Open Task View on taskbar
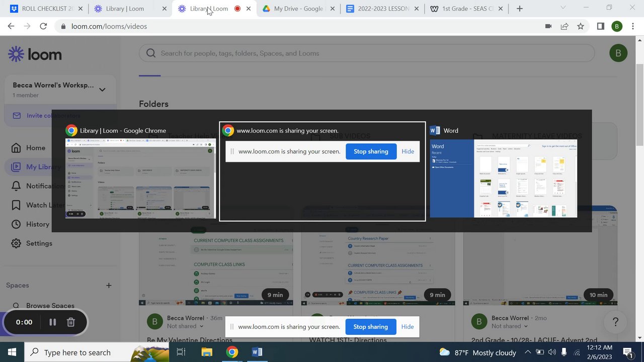This screenshot has height=362, width=644. point(181,352)
